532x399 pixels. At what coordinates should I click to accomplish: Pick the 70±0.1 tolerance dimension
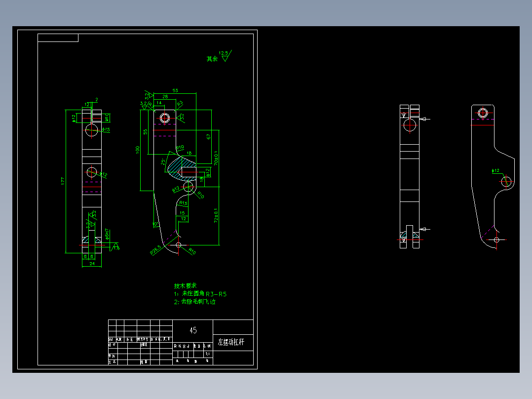[x=216, y=158]
